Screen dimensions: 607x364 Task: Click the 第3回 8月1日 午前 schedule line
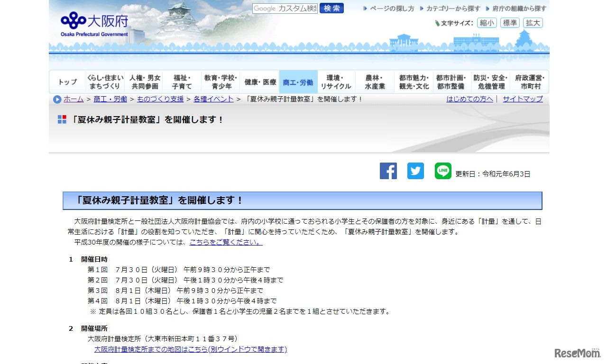pos(175,291)
